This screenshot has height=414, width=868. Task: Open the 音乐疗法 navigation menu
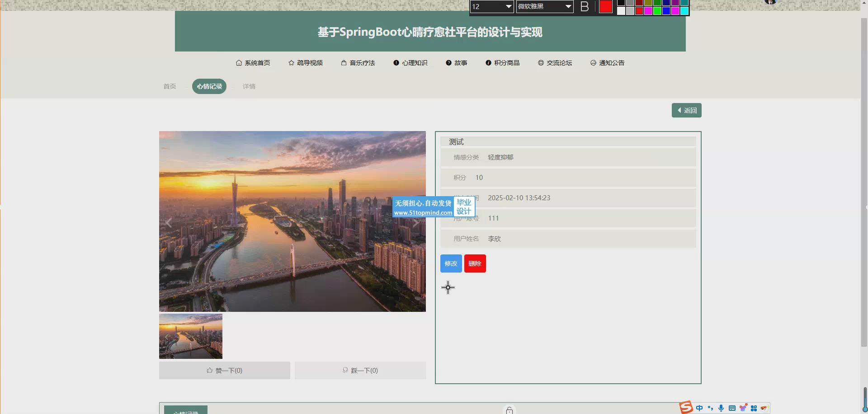click(358, 63)
